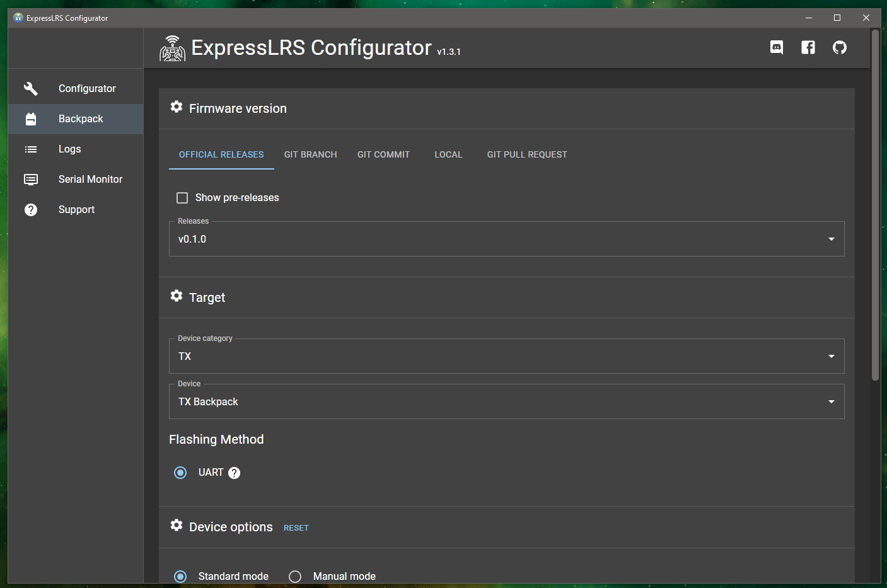Click the TX Backpack dropdown arrow
The height and width of the screenshot is (588, 887).
[832, 401]
